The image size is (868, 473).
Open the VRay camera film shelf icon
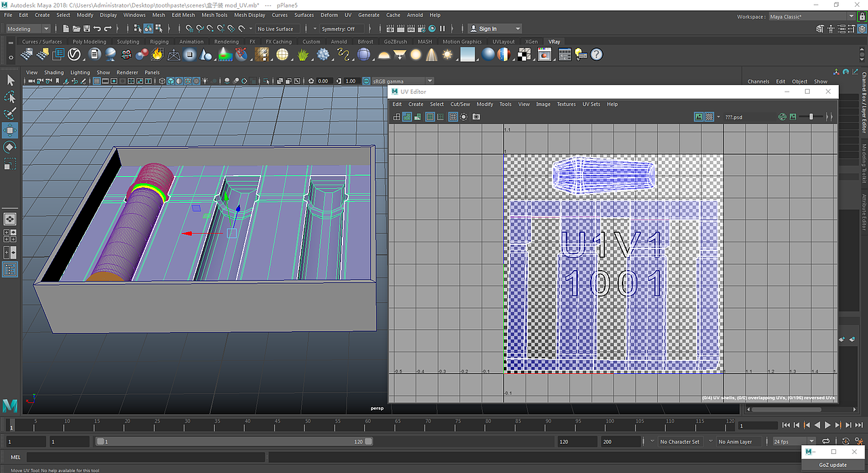point(126,54)
